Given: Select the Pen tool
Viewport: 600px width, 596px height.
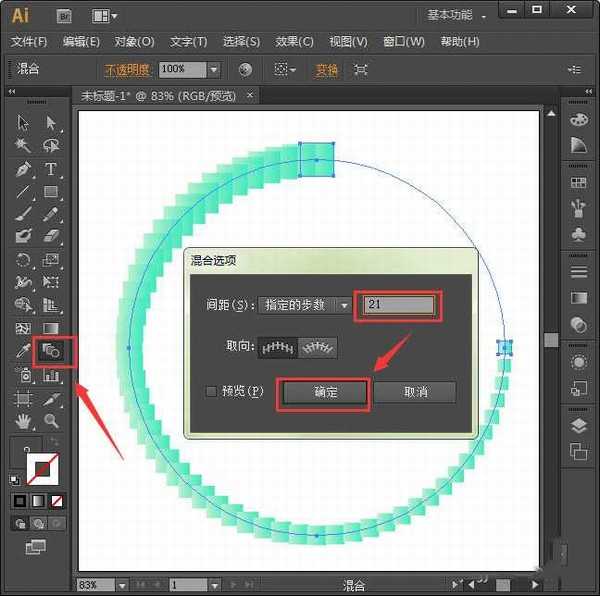Looking at the screenshot, I should tap(23, 169).
